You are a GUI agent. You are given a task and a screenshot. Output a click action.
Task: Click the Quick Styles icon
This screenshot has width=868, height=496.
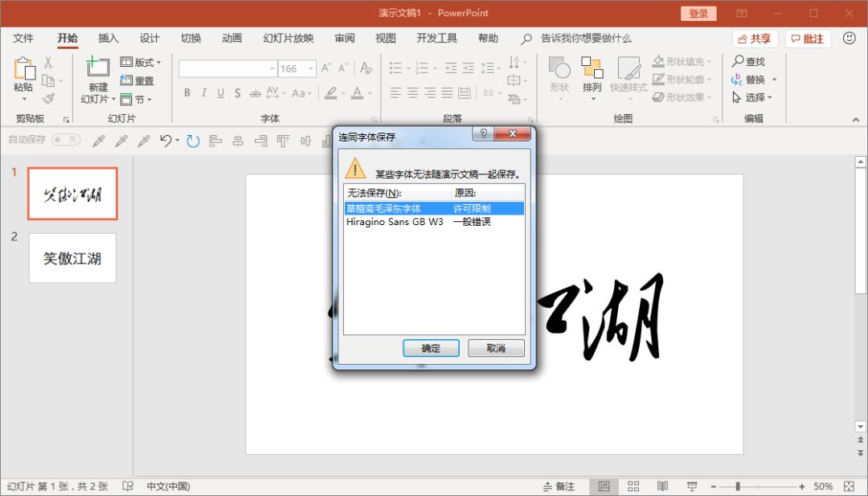point(628,68)
